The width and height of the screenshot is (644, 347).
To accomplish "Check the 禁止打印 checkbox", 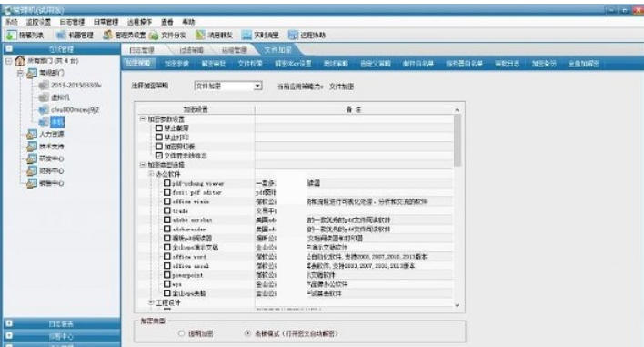I will (159, 137).
